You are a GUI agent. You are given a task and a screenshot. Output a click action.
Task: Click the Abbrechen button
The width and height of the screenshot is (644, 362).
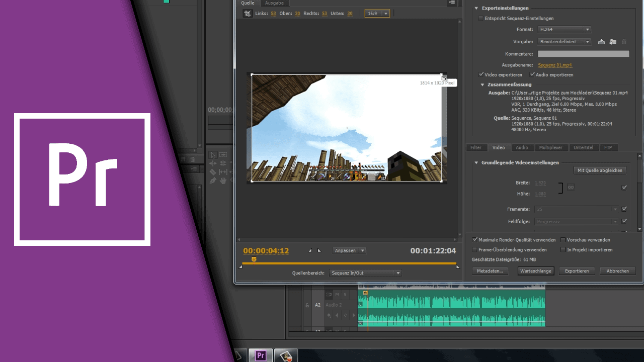click(617, 271)
